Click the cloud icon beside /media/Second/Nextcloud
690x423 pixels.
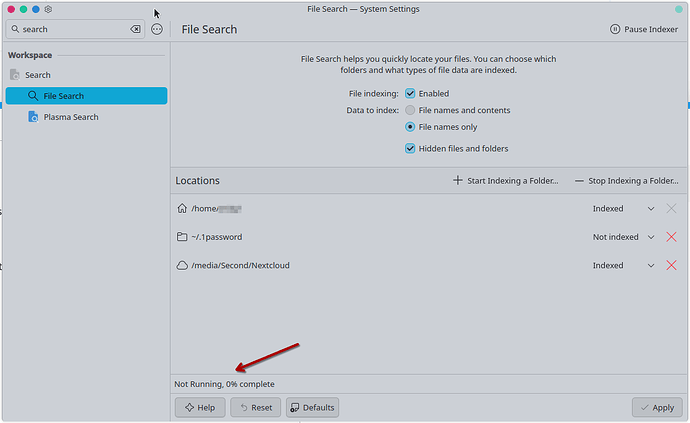point(181,266)
